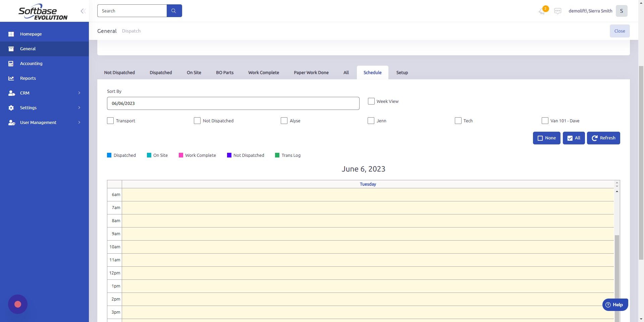Expand the Settings menu chevron

click(79, 108)
